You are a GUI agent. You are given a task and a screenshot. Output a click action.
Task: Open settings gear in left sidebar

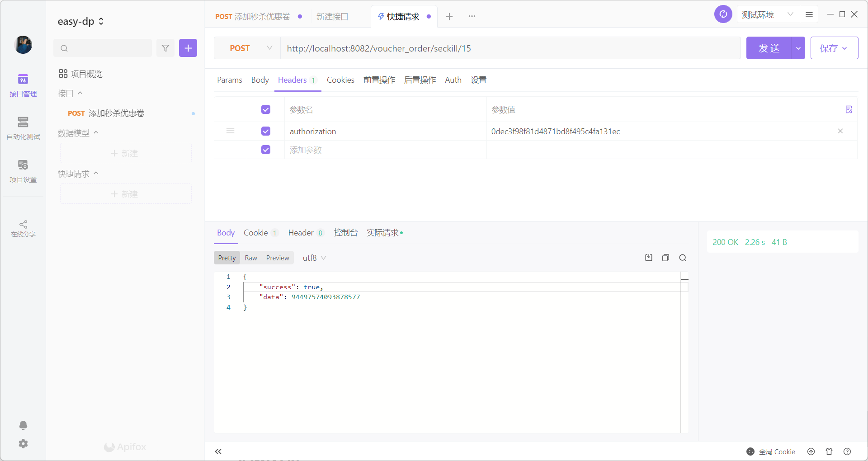tap(23, 444)
